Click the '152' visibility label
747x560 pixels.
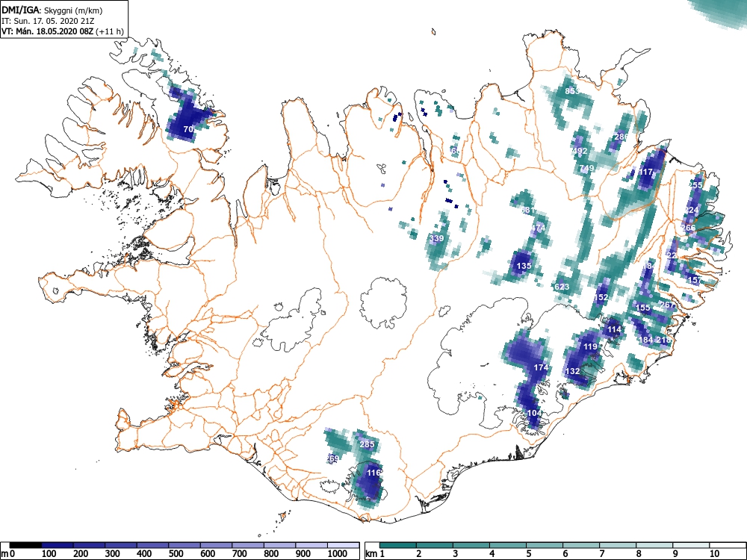point(601,297)
